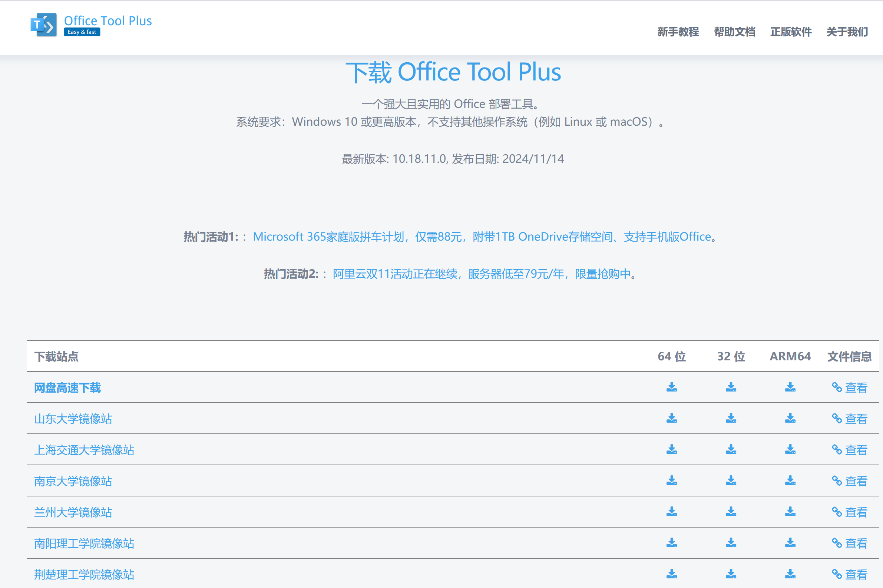Open the 帮助文档 menu item

734,32
